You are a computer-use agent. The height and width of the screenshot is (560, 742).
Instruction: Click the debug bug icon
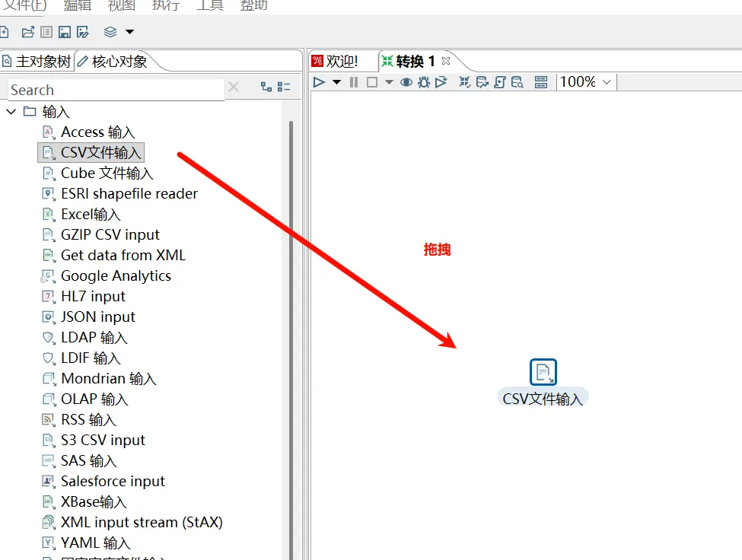[423, 82]
